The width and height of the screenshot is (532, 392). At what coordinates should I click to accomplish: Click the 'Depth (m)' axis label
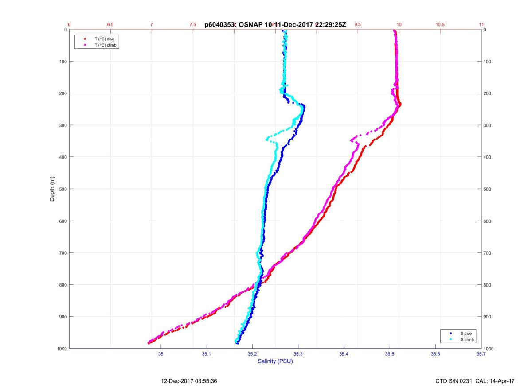[52, 189]
